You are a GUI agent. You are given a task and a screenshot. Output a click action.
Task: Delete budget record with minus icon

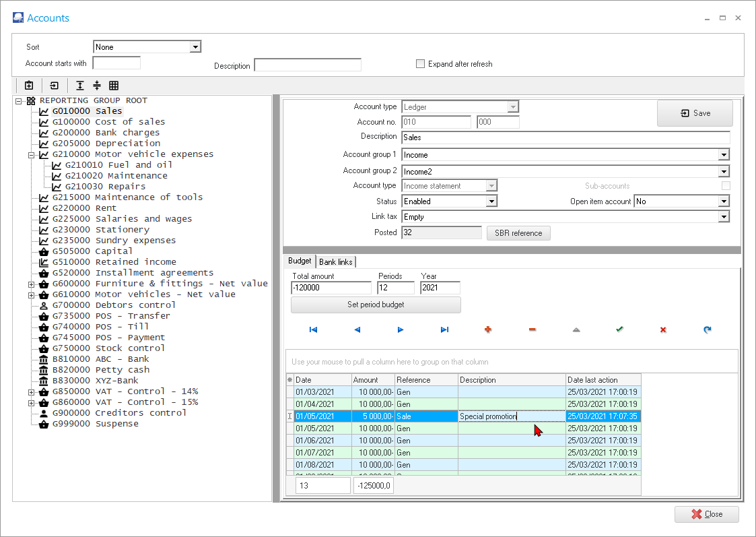click(x=532, y=329)
